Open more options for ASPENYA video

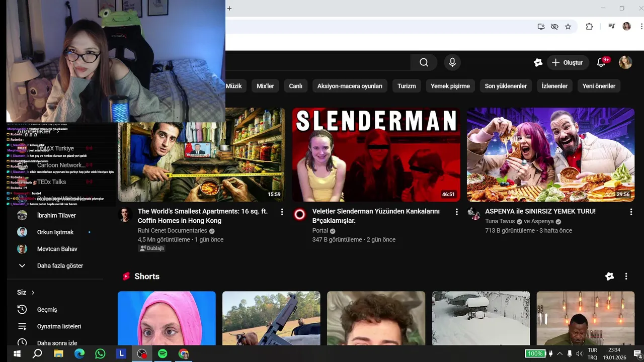point(631,212)
